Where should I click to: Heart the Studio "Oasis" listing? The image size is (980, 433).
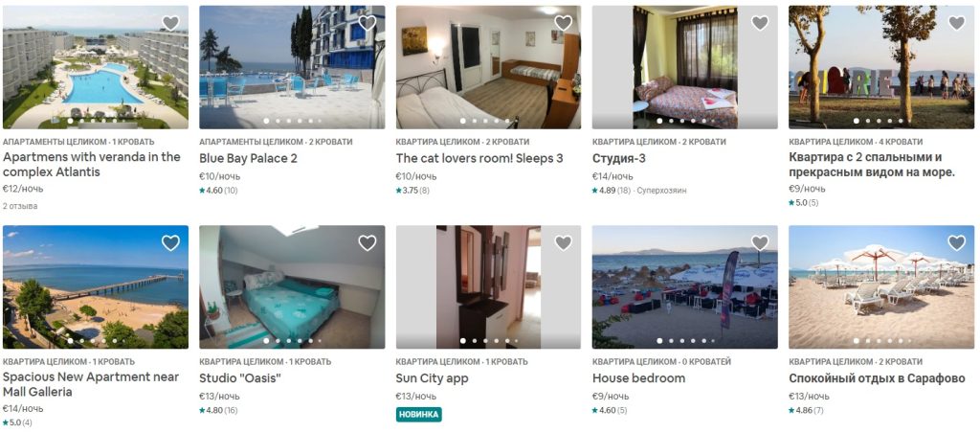367,242
